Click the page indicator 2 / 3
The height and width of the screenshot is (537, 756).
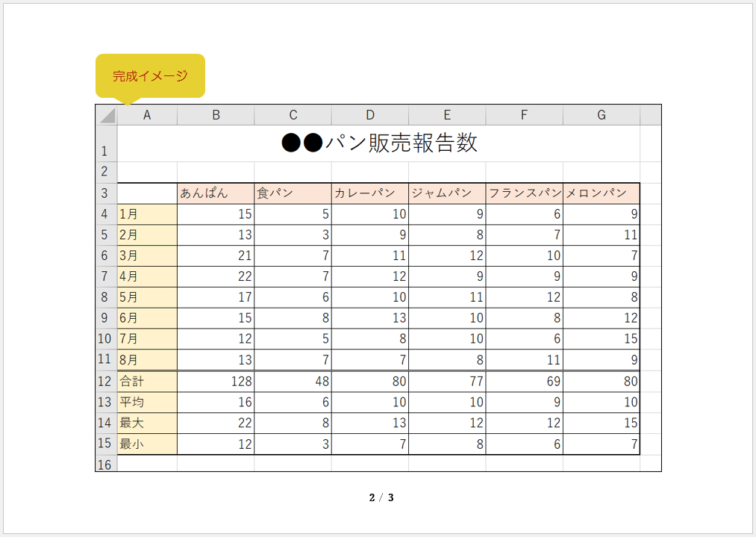pyautogui.click(x=381, y=497)
